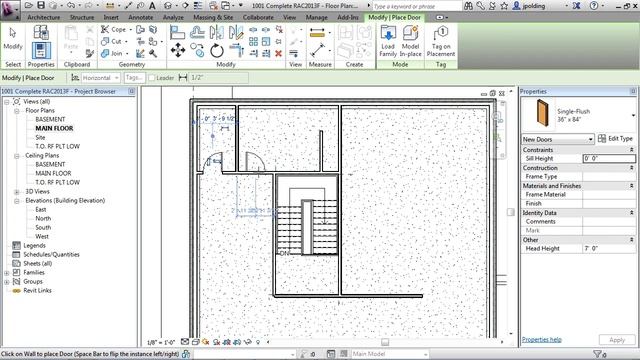Select Site floor plan in Project Browser

(40, 138)
